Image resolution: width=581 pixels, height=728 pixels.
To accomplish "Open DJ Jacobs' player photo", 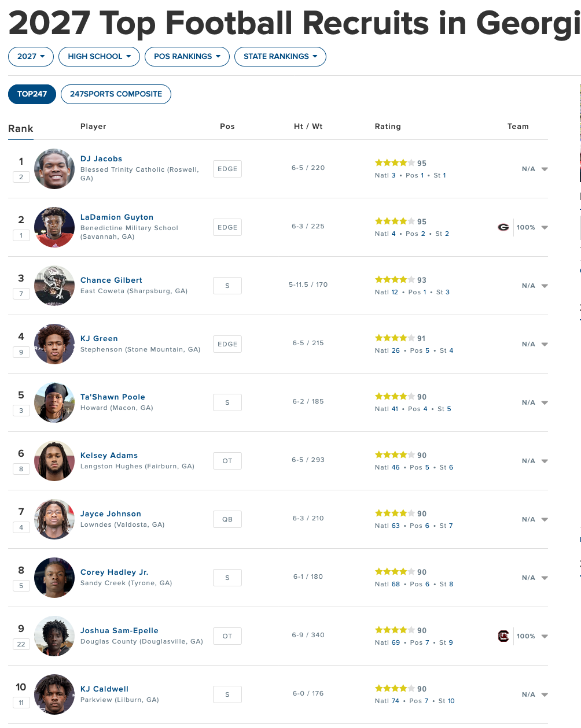I will 54,169.
